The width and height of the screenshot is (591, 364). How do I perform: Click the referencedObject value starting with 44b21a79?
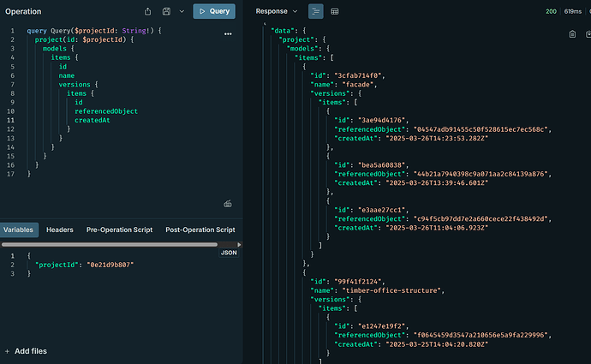(x=481, y=174)
